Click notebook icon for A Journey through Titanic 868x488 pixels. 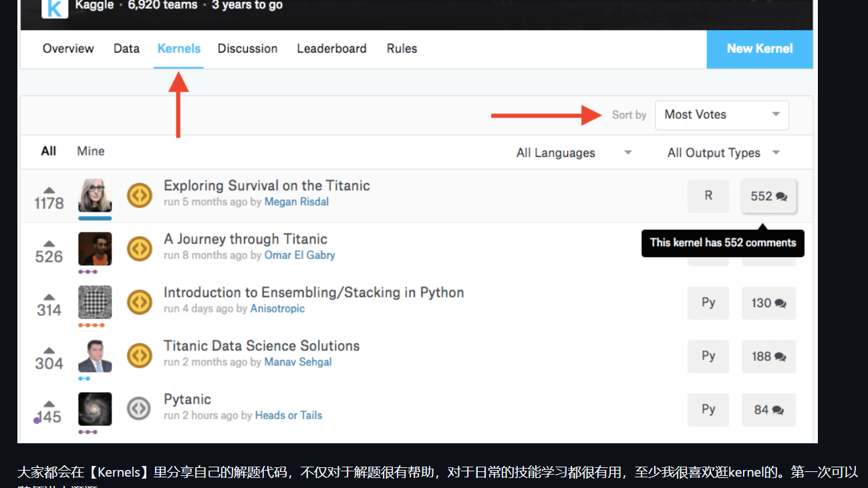pos(140,249)
